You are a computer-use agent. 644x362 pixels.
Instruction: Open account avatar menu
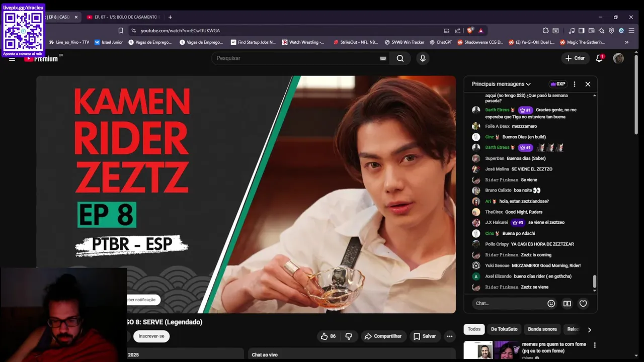pyautogui.click(x=619, y=58)
